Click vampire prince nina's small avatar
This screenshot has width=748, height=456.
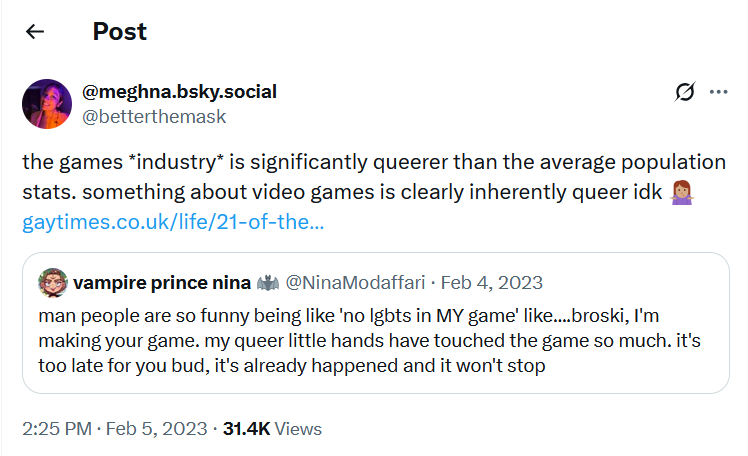(x=53, y=282)
